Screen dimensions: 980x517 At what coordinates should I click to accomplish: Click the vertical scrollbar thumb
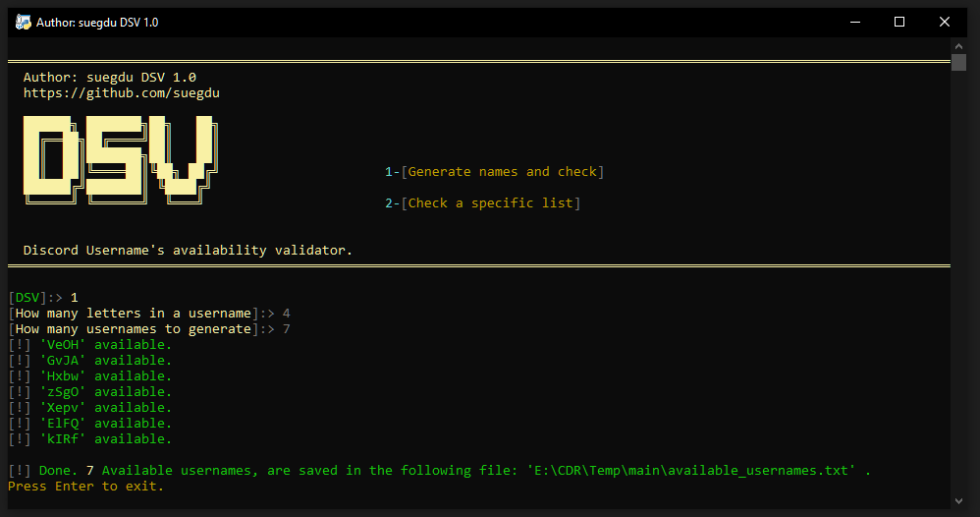click(x=958, y=63)
